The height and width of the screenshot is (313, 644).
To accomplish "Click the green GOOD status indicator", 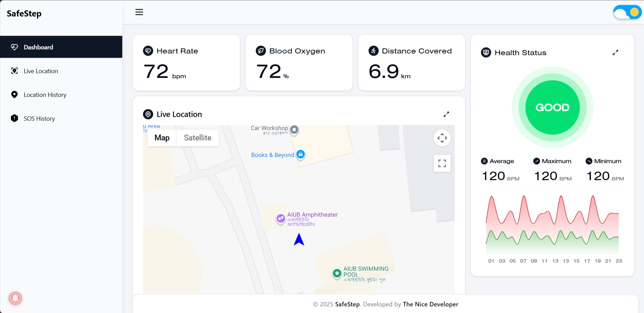I will pyautogui.click(x=552, y=108).
